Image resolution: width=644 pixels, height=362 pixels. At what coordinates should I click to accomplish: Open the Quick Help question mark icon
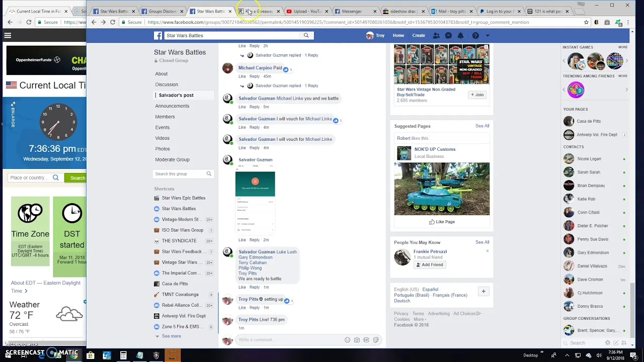coord(475,35)
